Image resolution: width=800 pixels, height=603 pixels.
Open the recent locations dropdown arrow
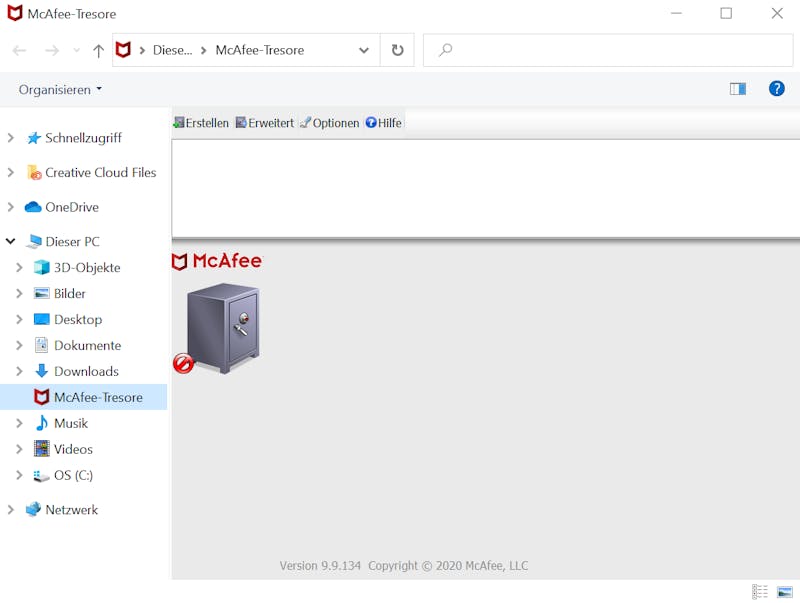pyautogui.click(x=77, y=50)
